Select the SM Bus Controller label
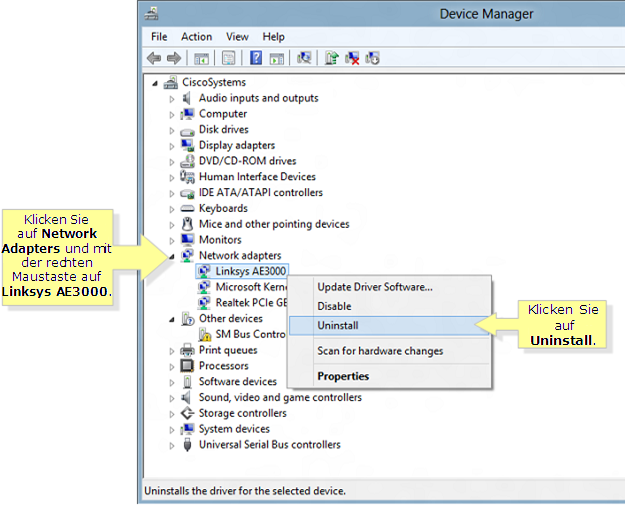Screen dimensions: 625x507 tap(250, 334)
